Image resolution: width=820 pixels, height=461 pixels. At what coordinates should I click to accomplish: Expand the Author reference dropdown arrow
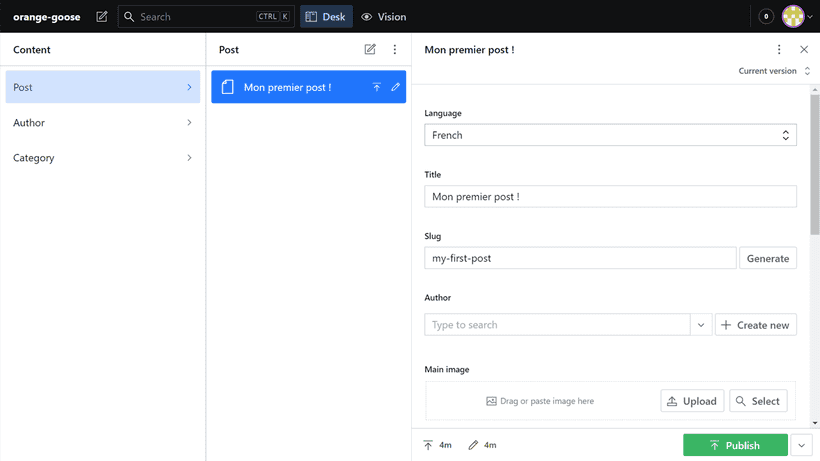(701, 325)
